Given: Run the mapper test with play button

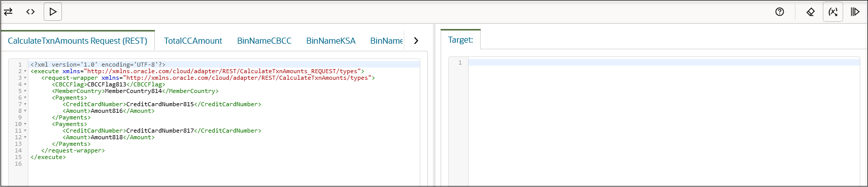Looking at the screenshot, I should (x=53, y=12).
